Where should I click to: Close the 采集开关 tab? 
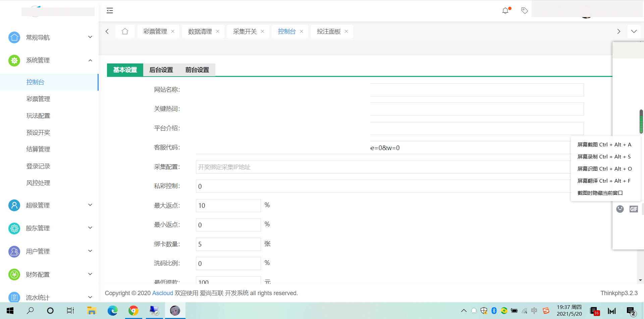coord(263,32)
